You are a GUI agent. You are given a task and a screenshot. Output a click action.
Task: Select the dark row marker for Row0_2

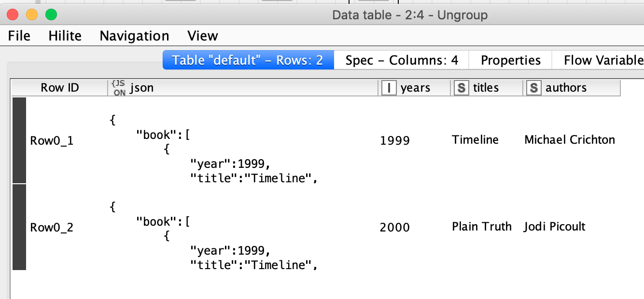(19, 227)
